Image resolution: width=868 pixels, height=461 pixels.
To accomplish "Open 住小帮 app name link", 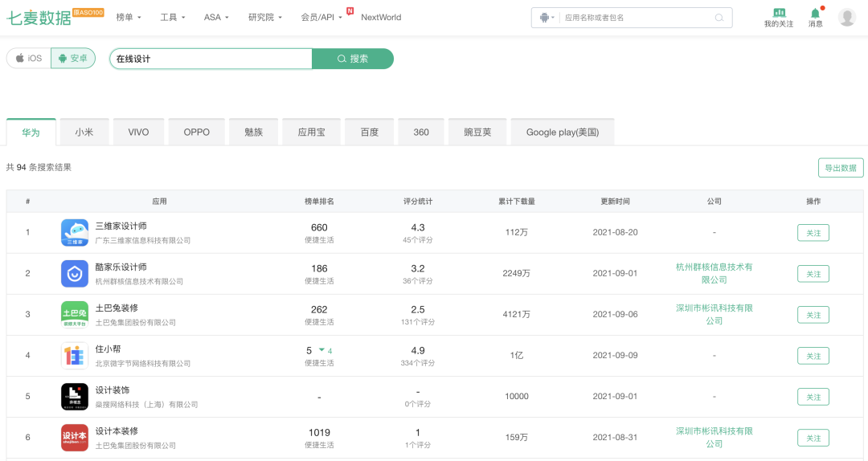I will click(x=108, y=349).
